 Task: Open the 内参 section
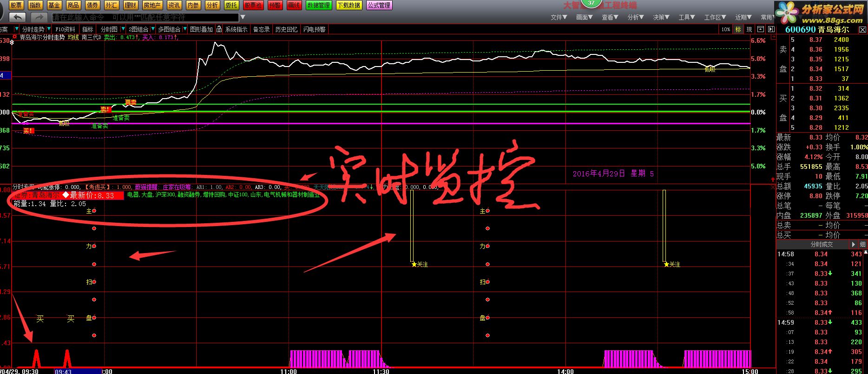coord(193,5)
